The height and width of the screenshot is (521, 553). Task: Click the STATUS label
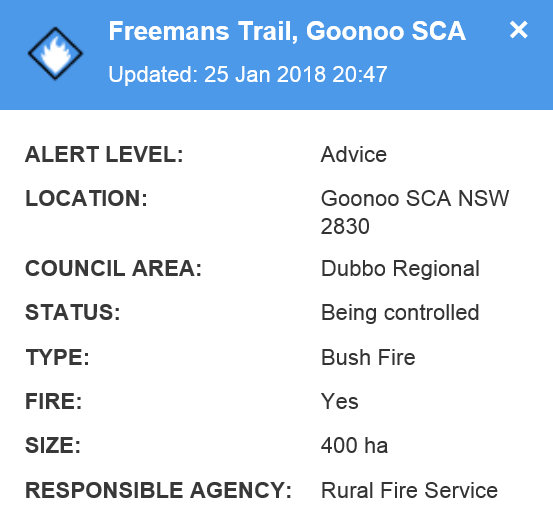(x=73, y=313)
